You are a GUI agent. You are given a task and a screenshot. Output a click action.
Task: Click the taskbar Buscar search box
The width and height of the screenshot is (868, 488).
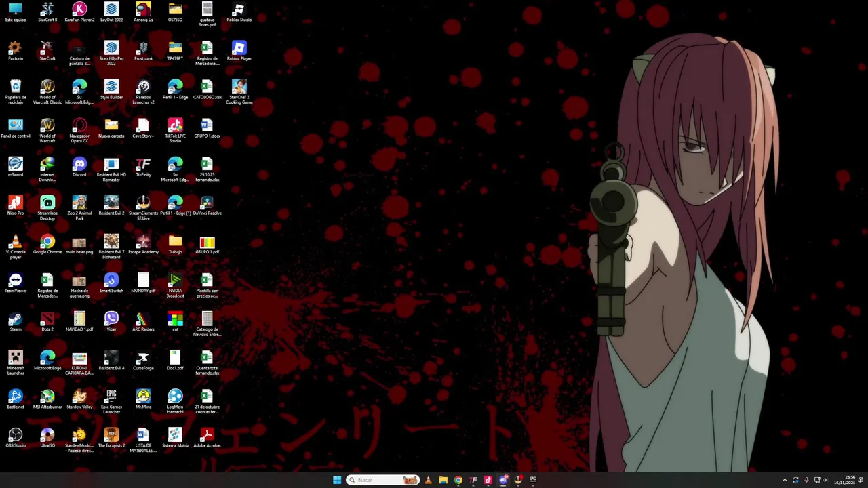(382, 480)
